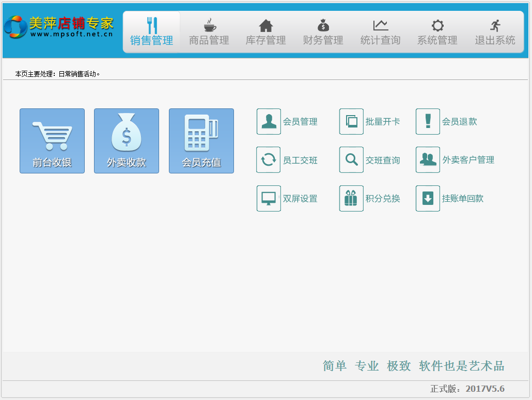Screen dimensions: 532x400
Task: Click the 挂账单回款 download arrow icon
Action: pos(428,199)
